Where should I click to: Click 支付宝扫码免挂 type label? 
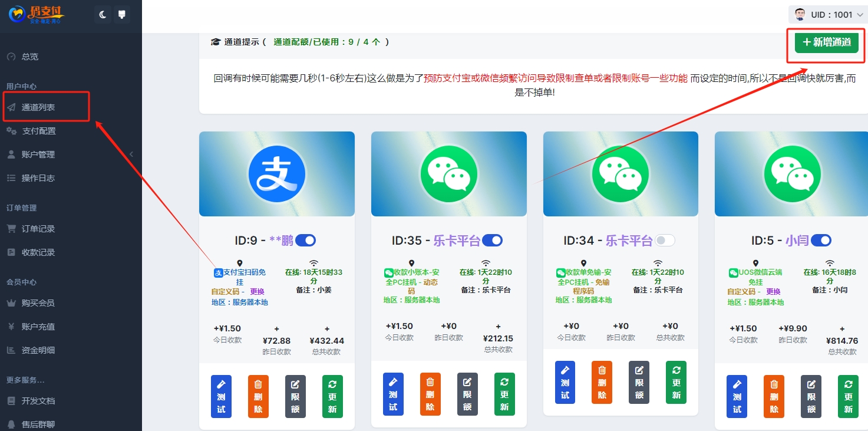(240, 277)
